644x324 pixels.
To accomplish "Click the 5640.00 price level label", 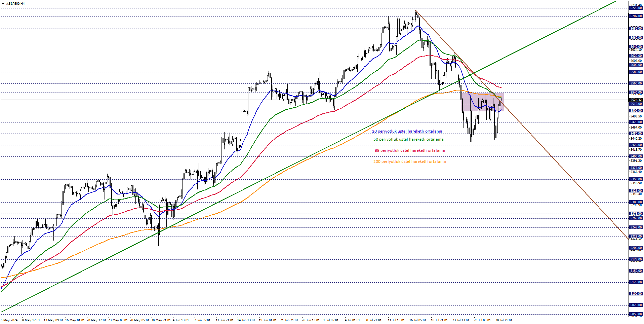I will point(636,47).
